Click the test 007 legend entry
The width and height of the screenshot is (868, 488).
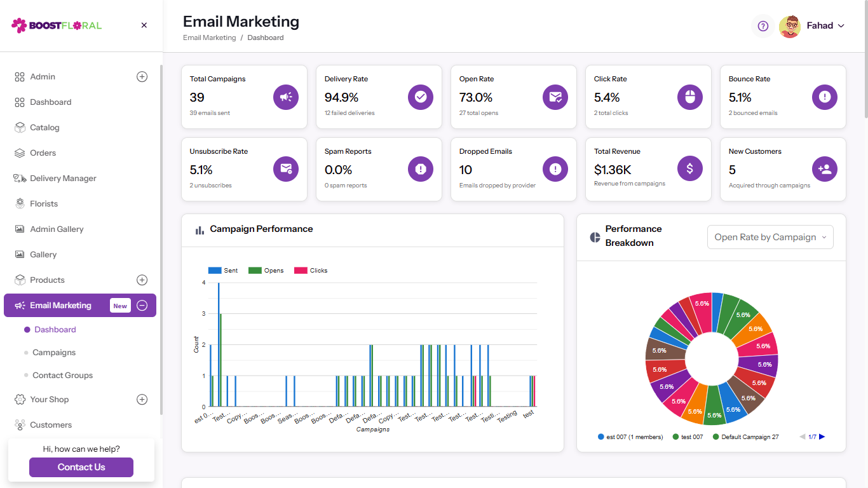click(x=688, y=437)
